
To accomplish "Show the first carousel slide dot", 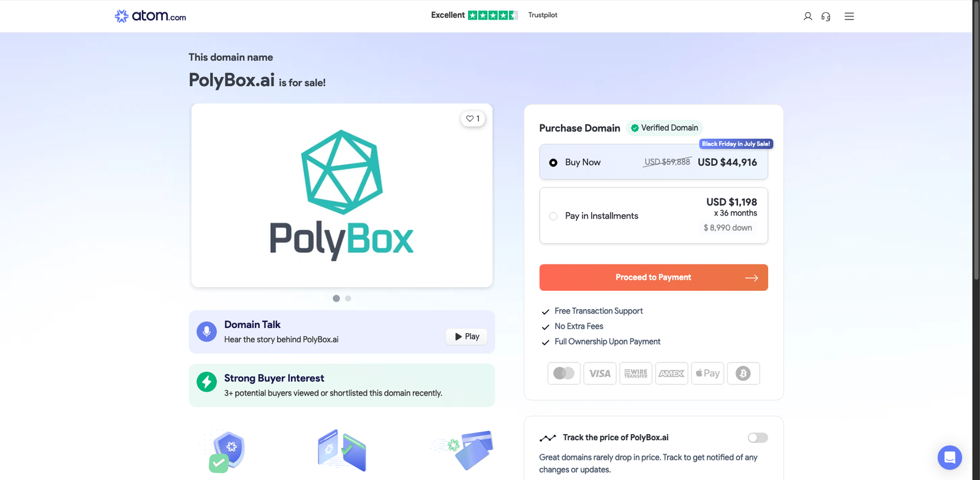I will pyautogui.click(x=336, y=298).
